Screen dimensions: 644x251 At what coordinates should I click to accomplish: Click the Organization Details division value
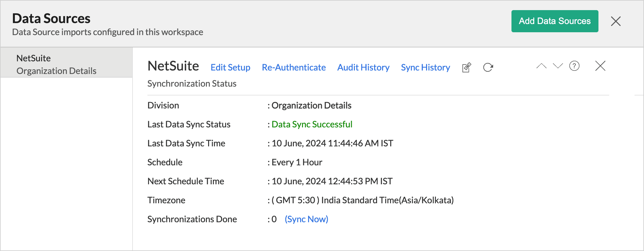click(x=311, y=105)
